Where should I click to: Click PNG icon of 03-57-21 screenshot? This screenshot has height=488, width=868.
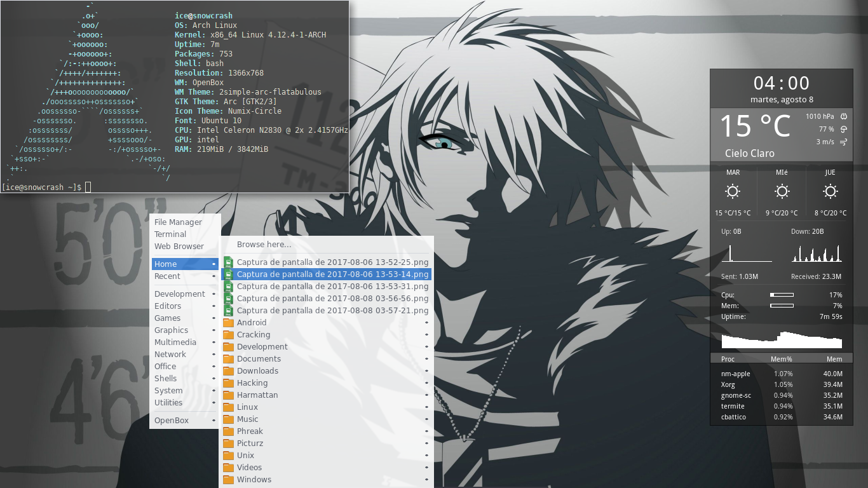tap(229, 310)
